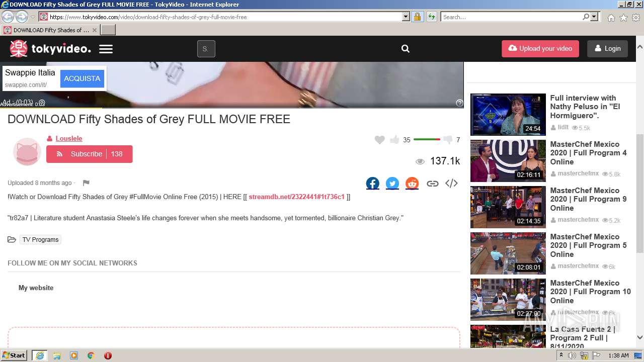The width and height of the screenshot is (644, 362).
Task: Open a new blank tab
Action: (108, 30)
